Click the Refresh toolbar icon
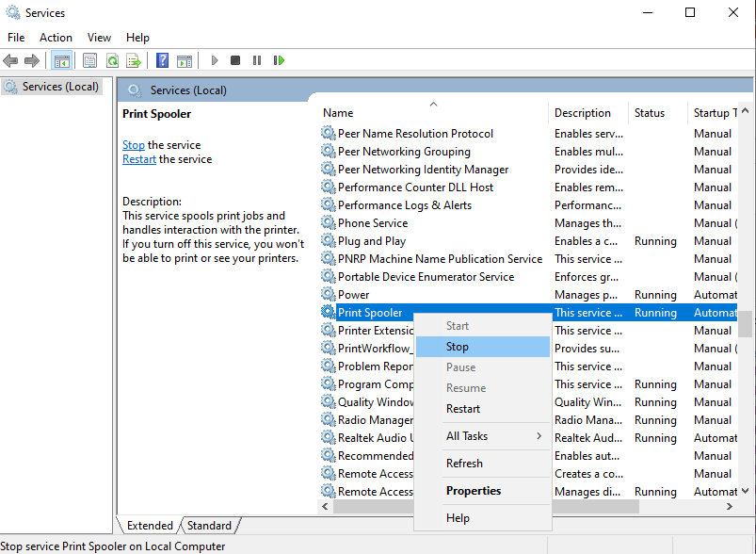This screenshot has width=756, height=554. 112,60
